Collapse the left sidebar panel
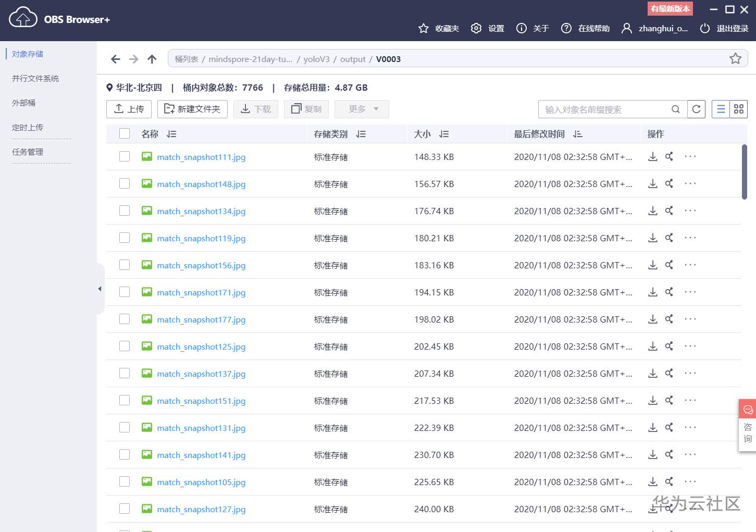Image resolution: width=756 pixels, height=532 pixels. 100,289
